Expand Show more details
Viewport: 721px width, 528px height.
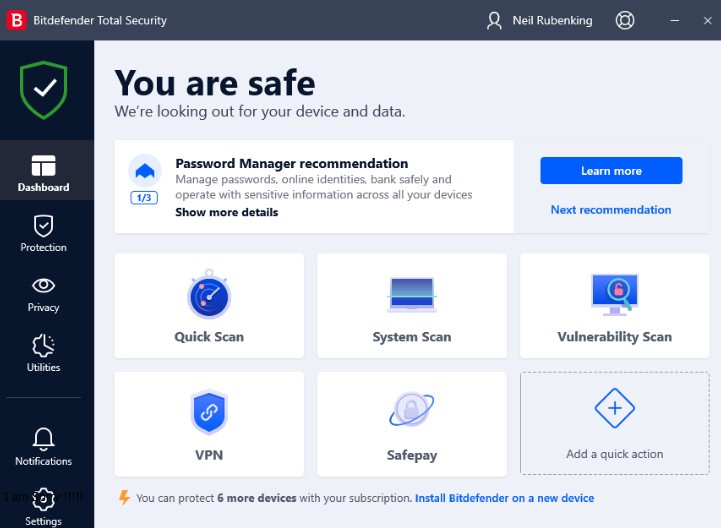pyautogui.click(x=227, y=212)
